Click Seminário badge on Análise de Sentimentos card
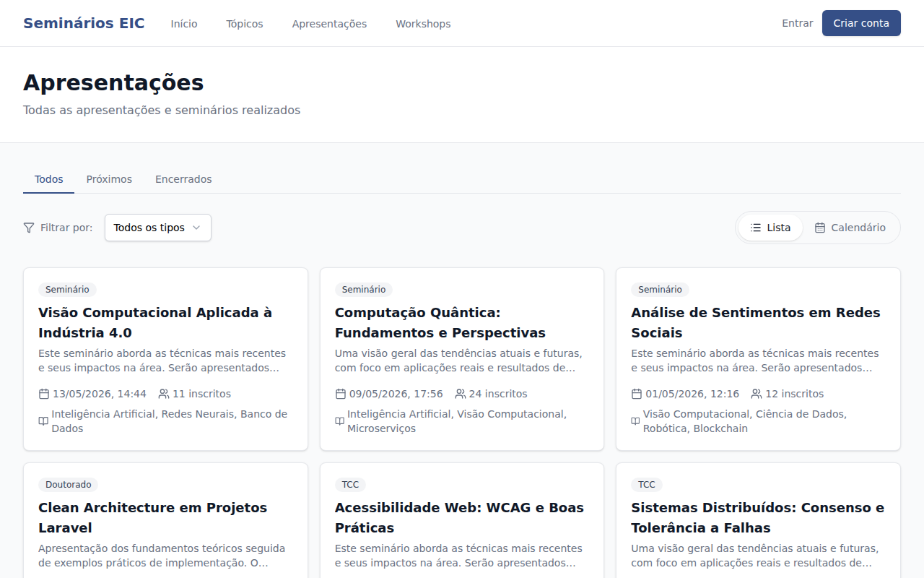 point(660,290)
